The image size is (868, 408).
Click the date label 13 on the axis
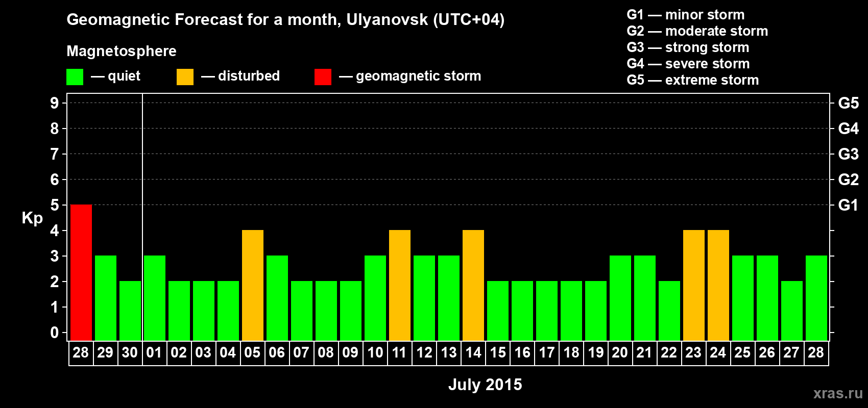tap(449, 352)
